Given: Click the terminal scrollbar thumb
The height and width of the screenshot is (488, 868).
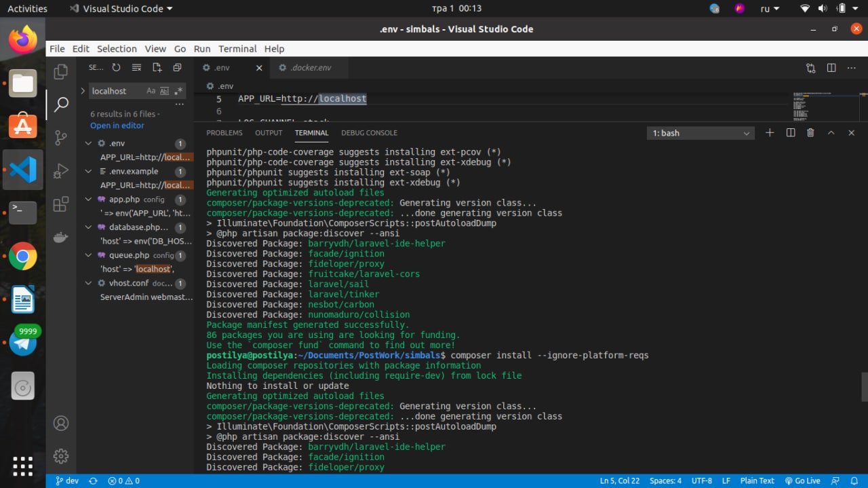Looking at the screenshot, I should point(865,387).
